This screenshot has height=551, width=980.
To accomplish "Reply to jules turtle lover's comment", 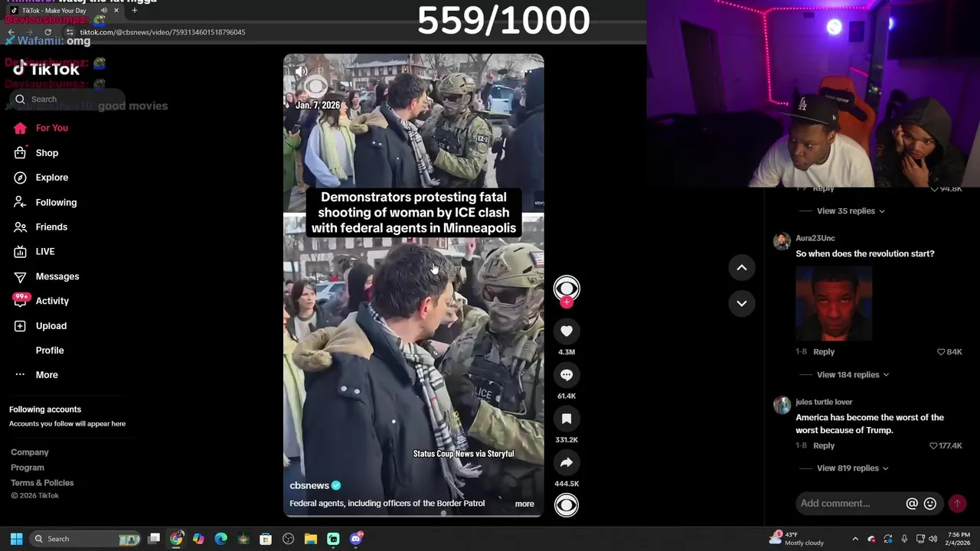I will [824, 445].
